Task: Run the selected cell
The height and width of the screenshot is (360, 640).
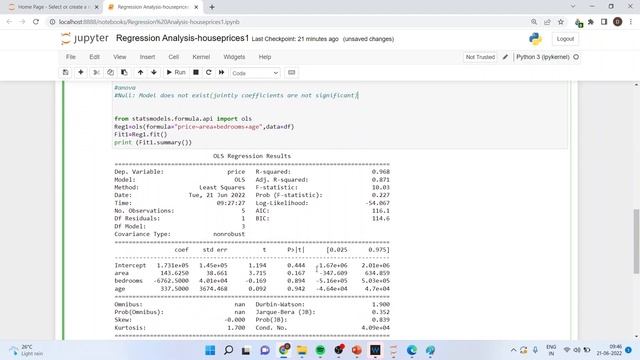Action: [x=176, y=73]
